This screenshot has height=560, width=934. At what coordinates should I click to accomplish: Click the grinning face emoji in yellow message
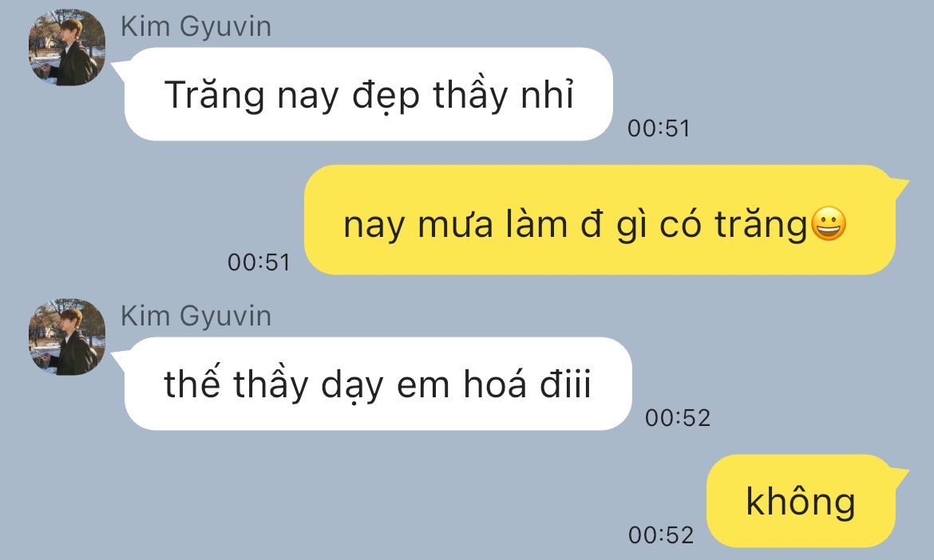tap(829, 224)
